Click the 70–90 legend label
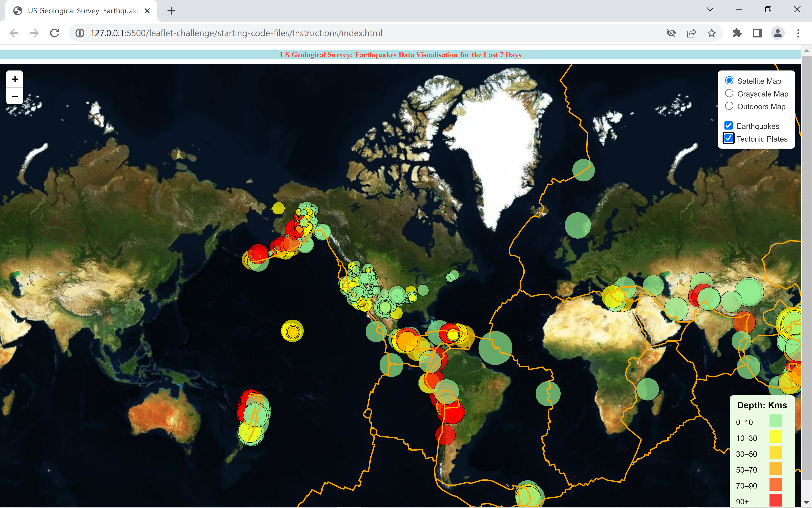Viewport: 812px width, 508px height. 747,486
